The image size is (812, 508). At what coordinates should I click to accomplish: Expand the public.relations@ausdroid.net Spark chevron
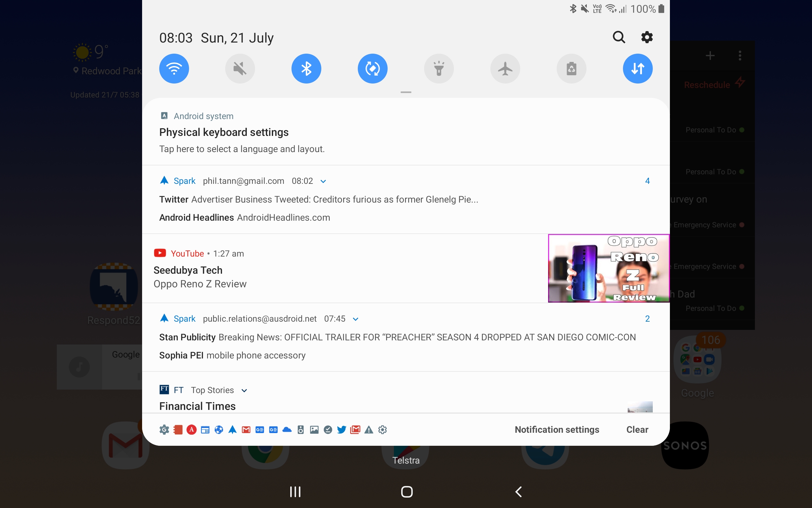(356, 319)
